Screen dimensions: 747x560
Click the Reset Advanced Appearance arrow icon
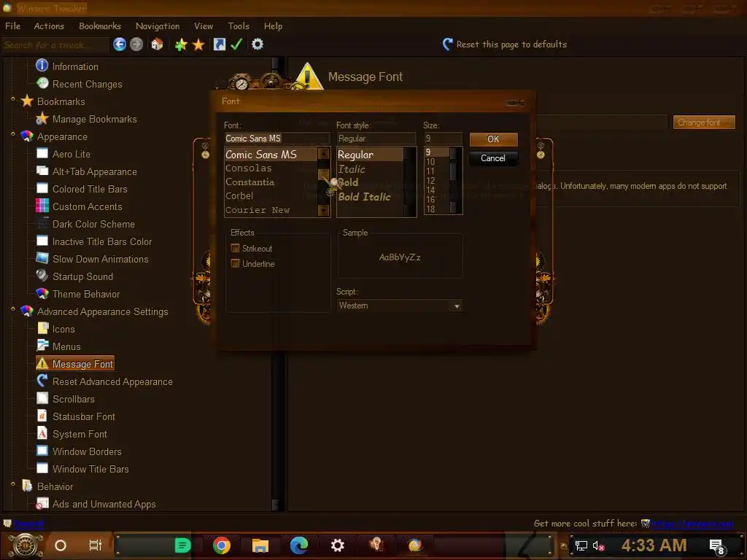[42, 381]
